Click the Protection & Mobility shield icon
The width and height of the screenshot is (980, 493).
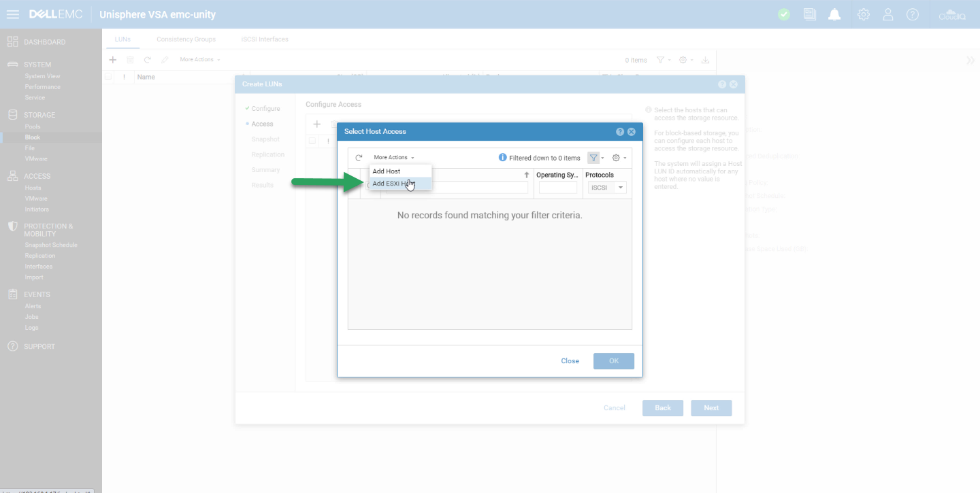(12, 226)
